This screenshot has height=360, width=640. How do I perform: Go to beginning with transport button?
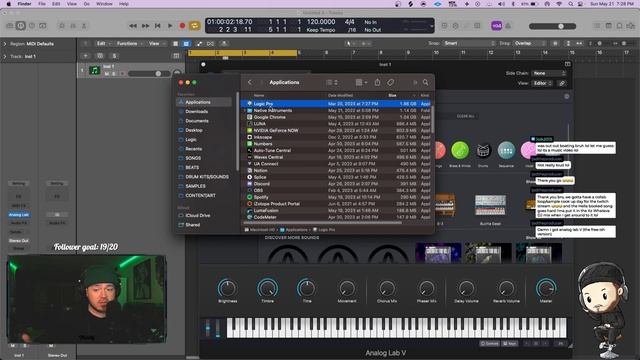(x=158, y=26)
